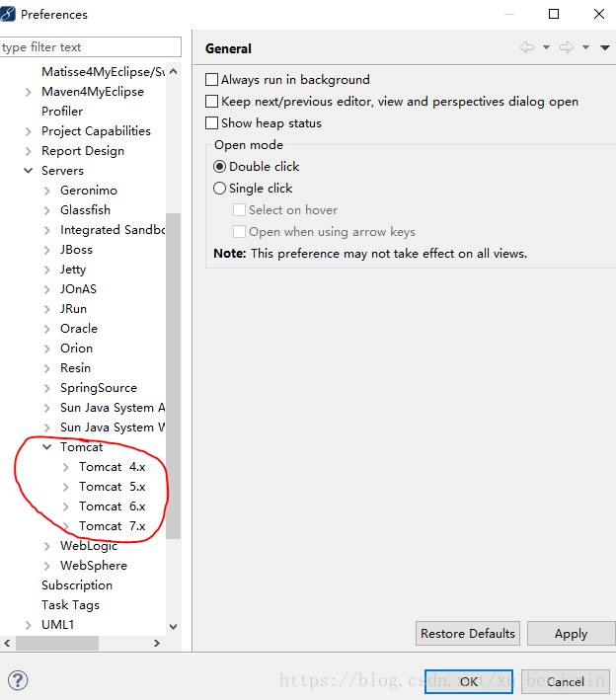
Task: Select JOnAS server entry
Action: tap(78, 289)
